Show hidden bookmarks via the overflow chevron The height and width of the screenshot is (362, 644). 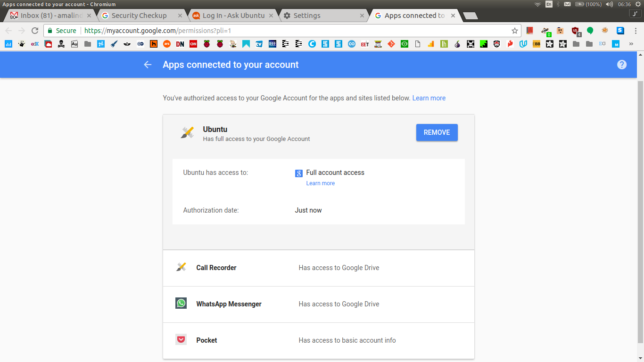coord(631,44)
